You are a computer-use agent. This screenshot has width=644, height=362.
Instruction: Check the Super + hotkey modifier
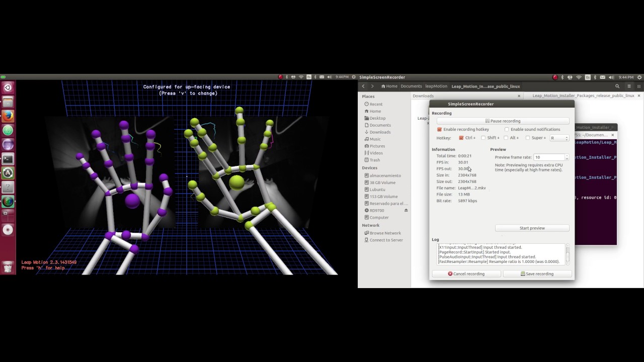point(528,138)
